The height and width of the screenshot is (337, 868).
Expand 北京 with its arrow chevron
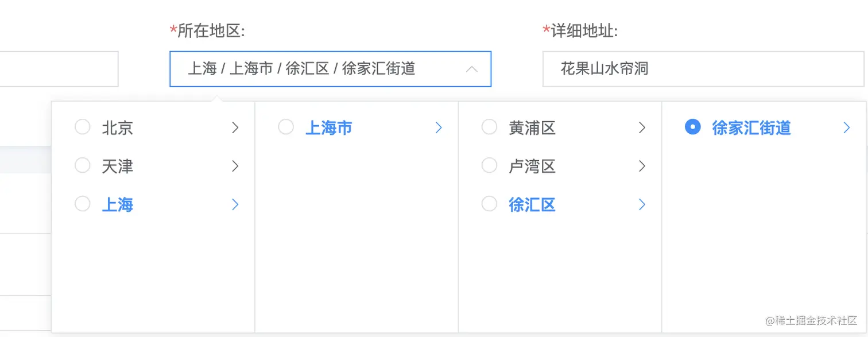[235, 127]
